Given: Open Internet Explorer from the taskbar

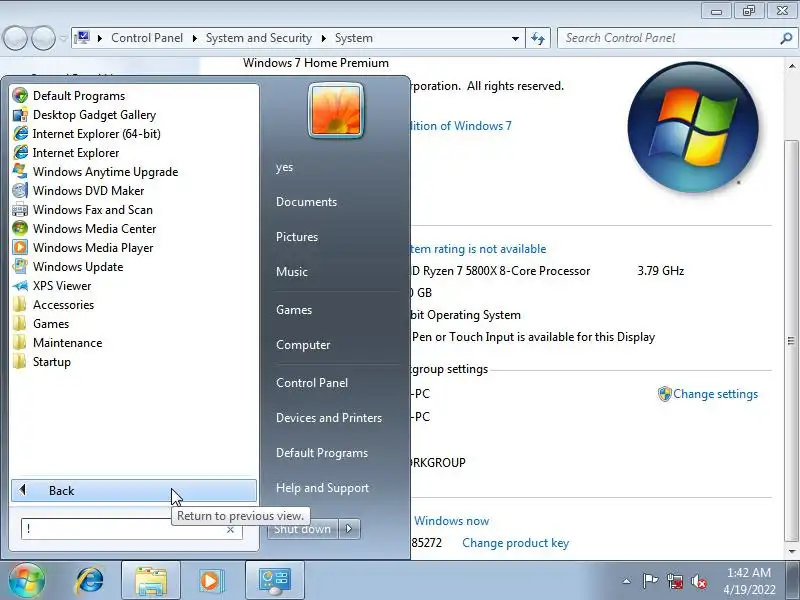Looking at the screenshot, I should [x=90, y=581].
